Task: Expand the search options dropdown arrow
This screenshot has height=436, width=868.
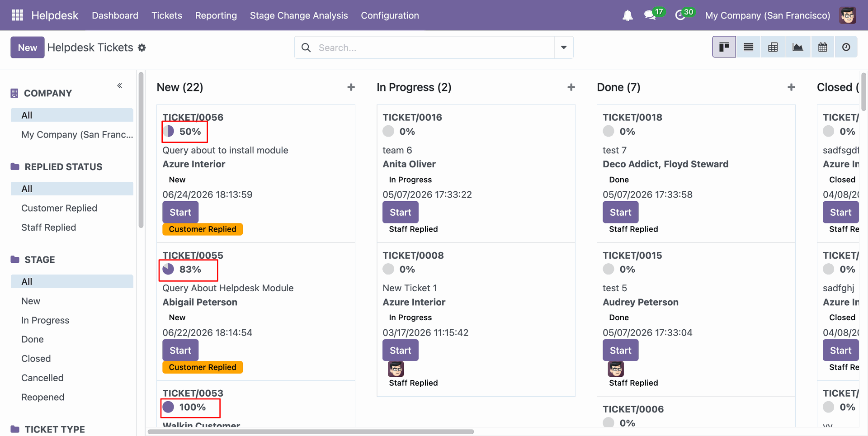Action: point(564,47)
